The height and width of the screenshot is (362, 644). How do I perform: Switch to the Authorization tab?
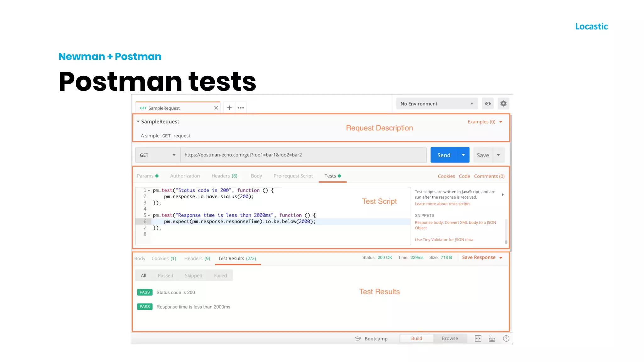tap(185, 176)
